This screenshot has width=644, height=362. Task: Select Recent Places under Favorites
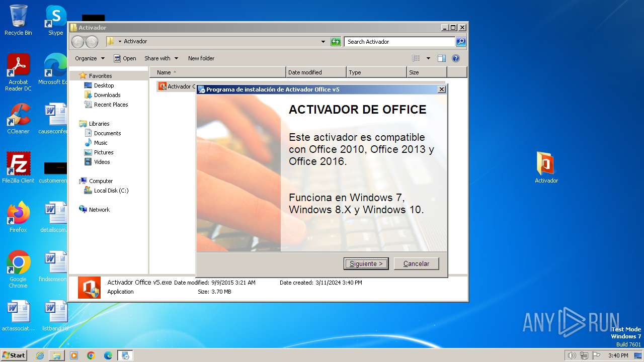pyautogui.click(x=111, y=105)
